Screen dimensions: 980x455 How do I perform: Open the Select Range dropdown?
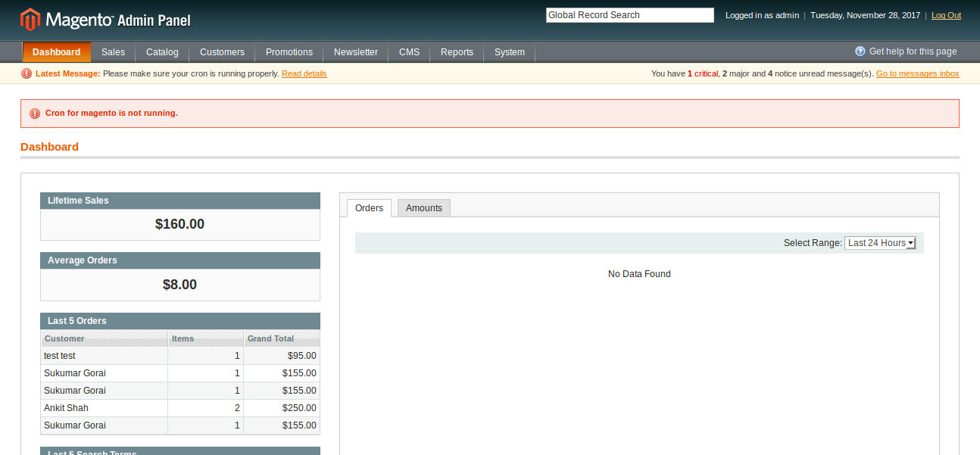880,243
